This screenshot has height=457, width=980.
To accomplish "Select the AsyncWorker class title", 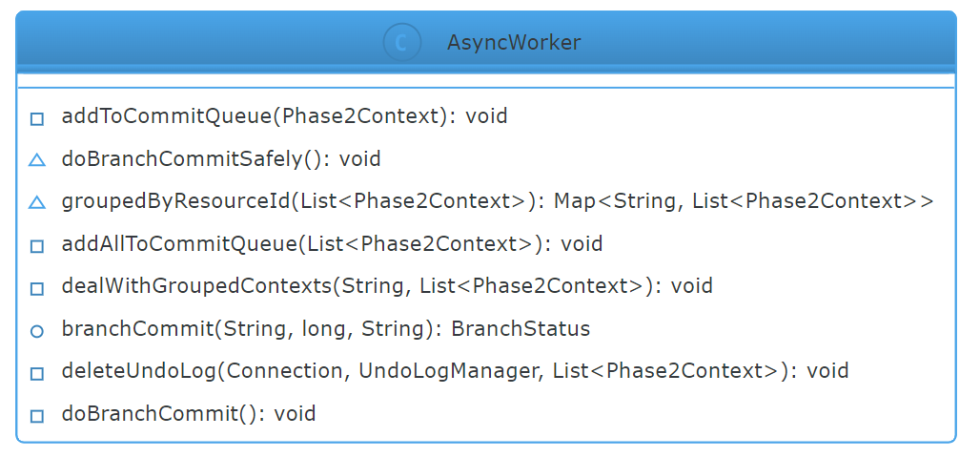I will click(x=514, y=43).
